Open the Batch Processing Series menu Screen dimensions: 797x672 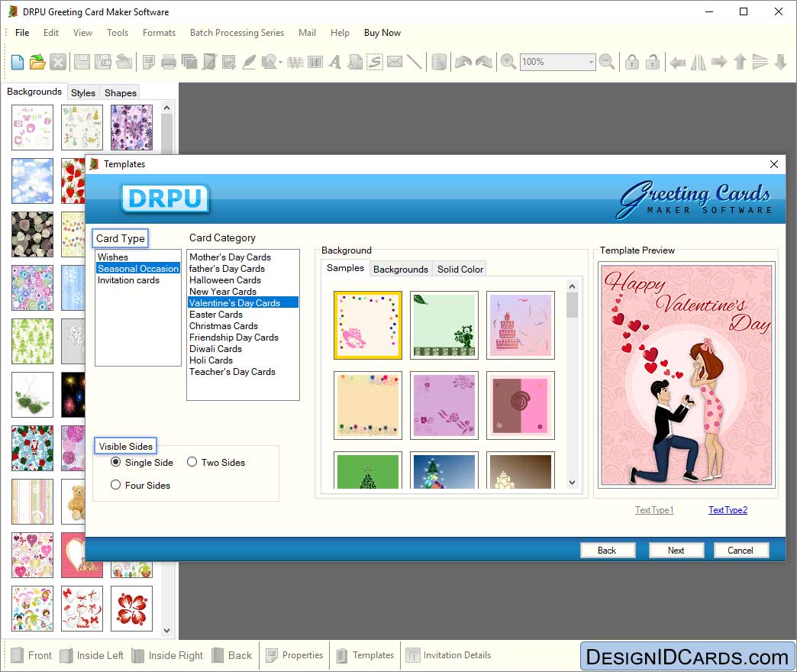pos(237,33)
